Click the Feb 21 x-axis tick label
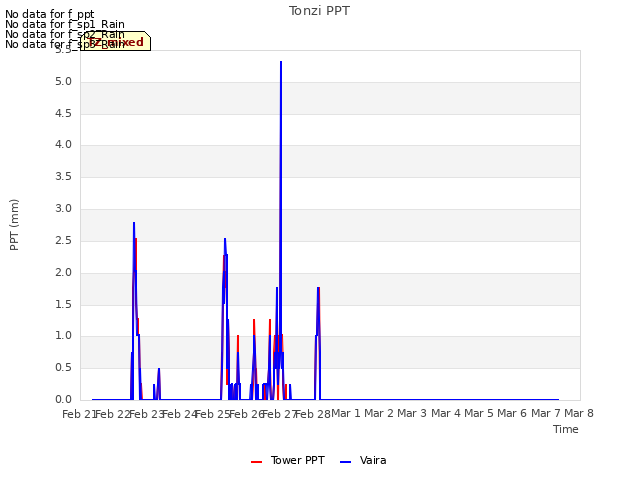Screen dimensions: 640x480 click(x=79, y=414)
